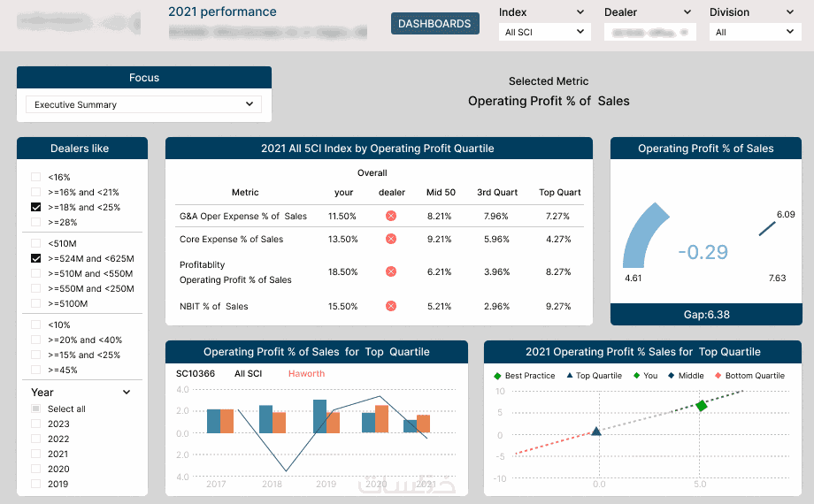
Task: Click the Dealers like panel header
Action: [x=82, y=148]
